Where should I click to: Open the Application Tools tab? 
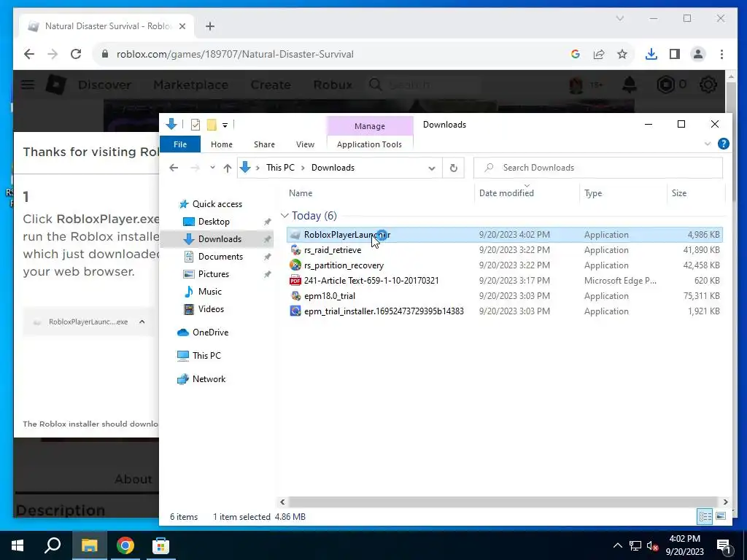[x=369, y=144]
